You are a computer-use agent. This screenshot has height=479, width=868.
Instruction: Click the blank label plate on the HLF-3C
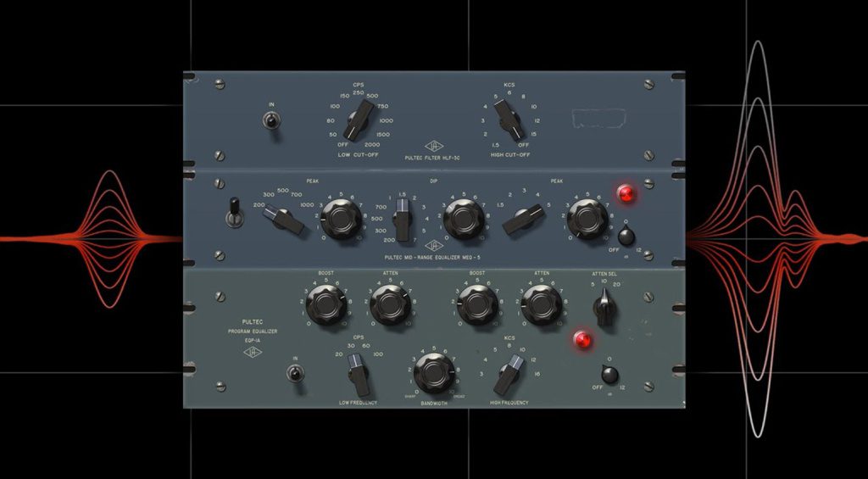(599, 119)
